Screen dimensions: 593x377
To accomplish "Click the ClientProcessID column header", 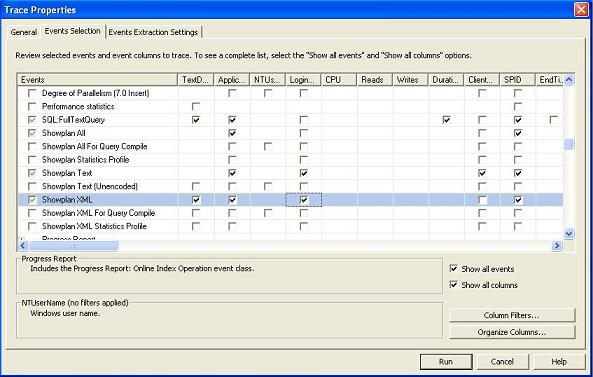I will tap(482, 80).
